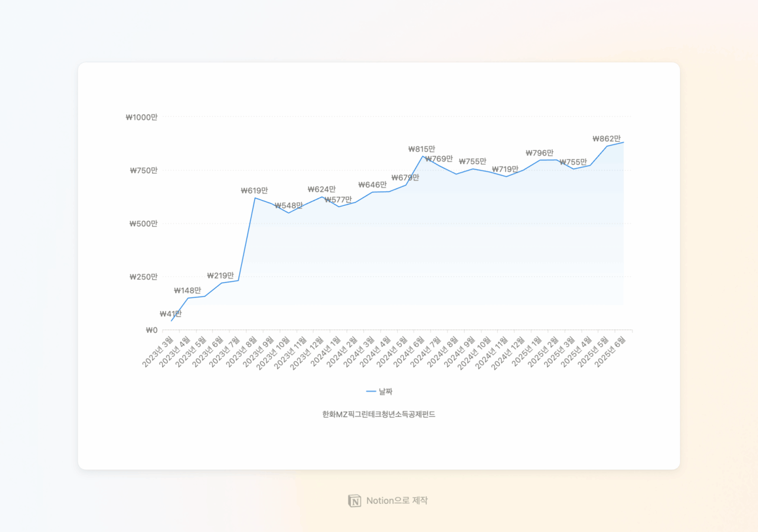Select the ₩679만 data label
This screenshot has width=758, height=532.
point(405,178)
